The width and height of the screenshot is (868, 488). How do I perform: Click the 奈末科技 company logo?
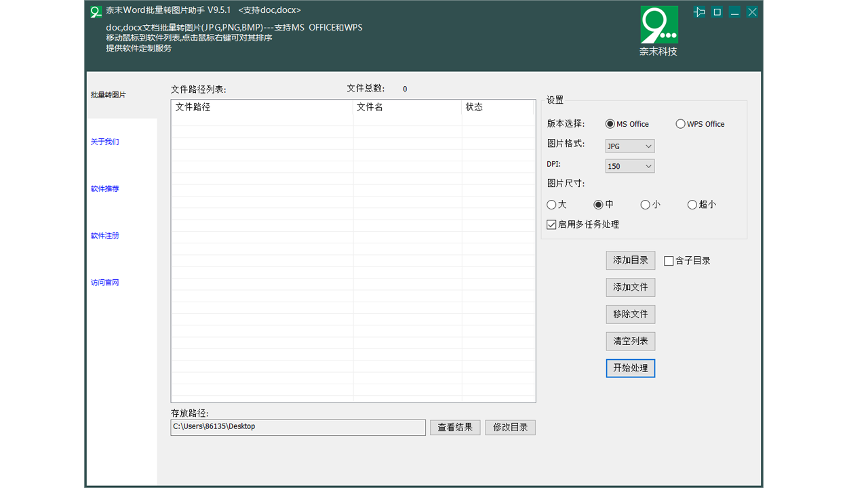point(659,31)
